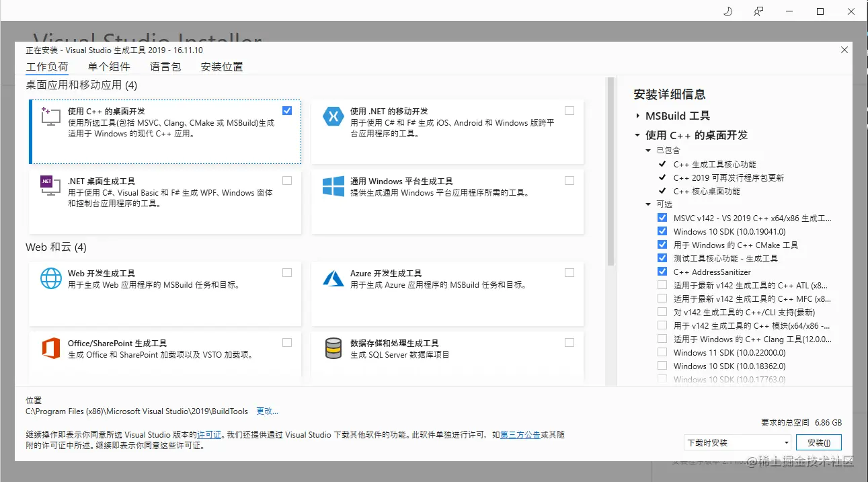Viewport: 868px width, 482px height.
Task: Click the 安装(I) button
Action: click(x=819, y=443)
